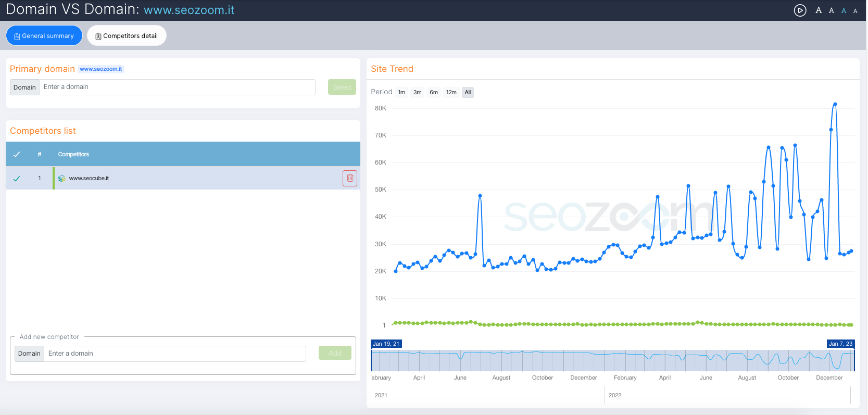Set chart period to 3m
The width and height of the screenshot is (868, 415).
point(418,92)
